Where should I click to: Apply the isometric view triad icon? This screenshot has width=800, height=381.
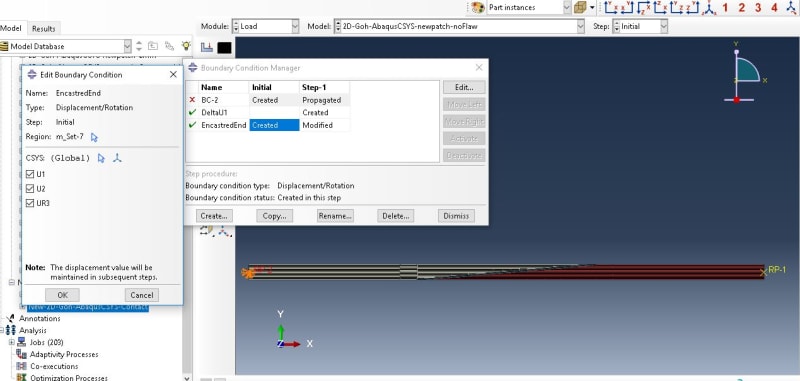709,8
